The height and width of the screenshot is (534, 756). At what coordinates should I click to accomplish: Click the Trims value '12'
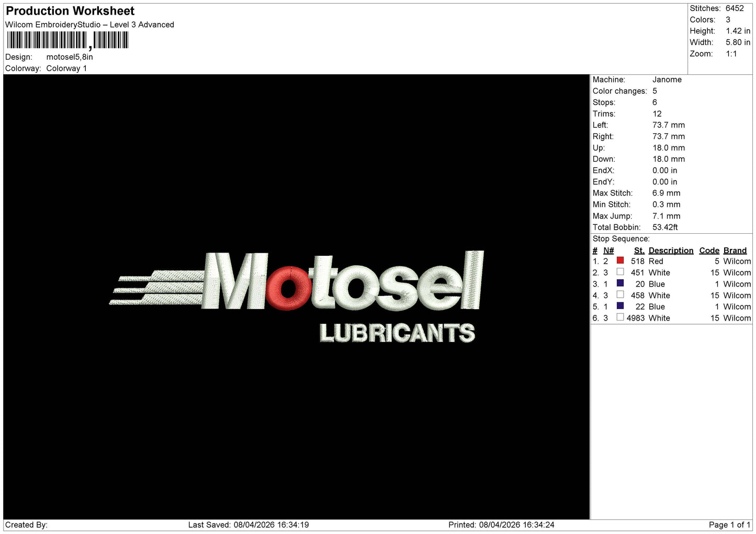[x=657, y=114]
